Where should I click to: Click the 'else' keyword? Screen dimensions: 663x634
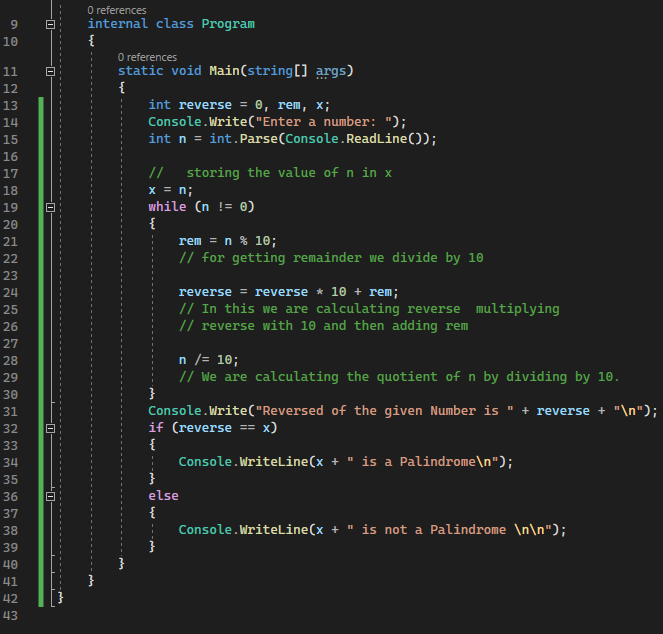point(163,496)
